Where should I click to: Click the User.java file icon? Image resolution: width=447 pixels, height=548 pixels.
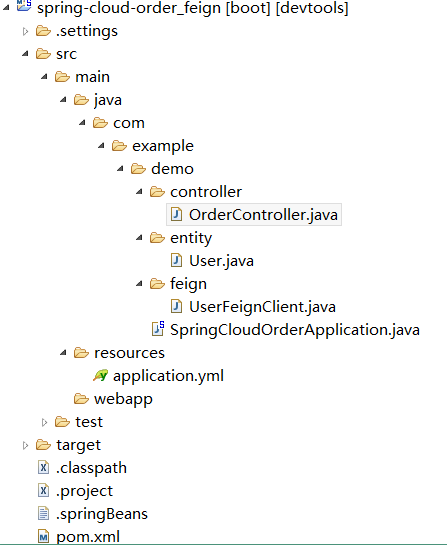tap(176, 260)
